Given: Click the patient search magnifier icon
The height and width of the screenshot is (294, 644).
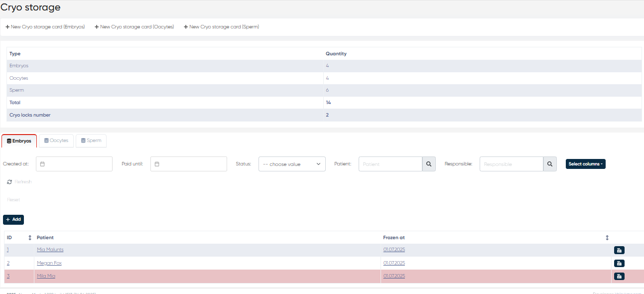Looking at the screenshot, I should coord(429,164).
